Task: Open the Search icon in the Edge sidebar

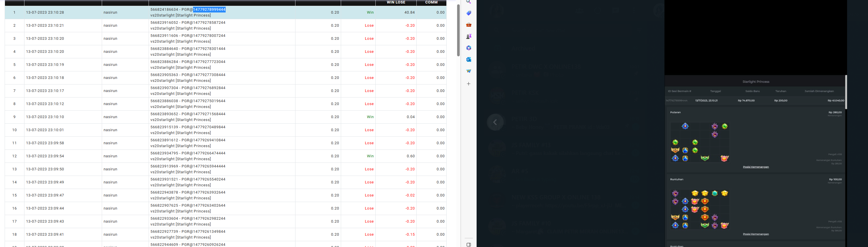Action: pos(468,2)
